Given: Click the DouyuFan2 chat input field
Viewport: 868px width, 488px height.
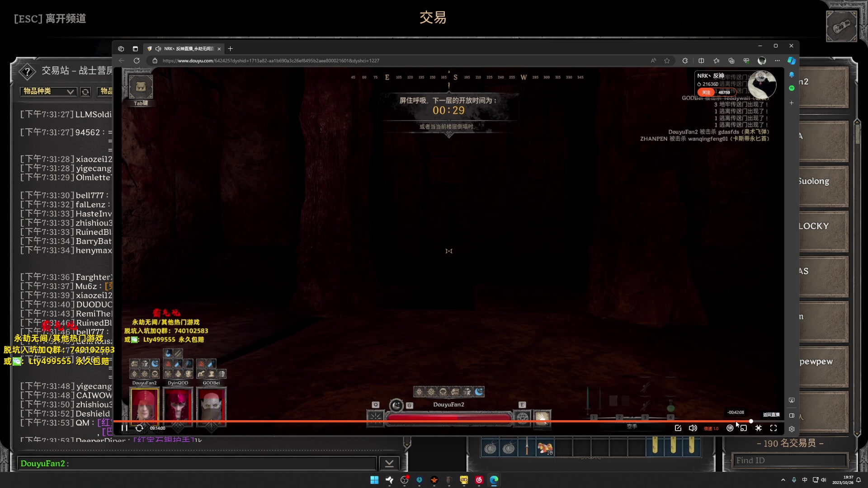Looking at the screenshot, I should pos(197,463).
